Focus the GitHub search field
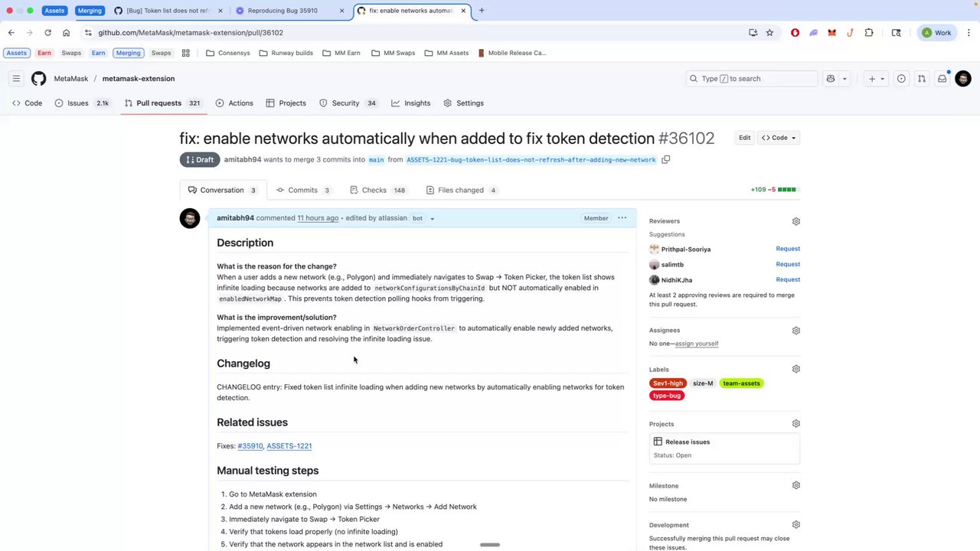980x551 pixels. click(751, 79)
